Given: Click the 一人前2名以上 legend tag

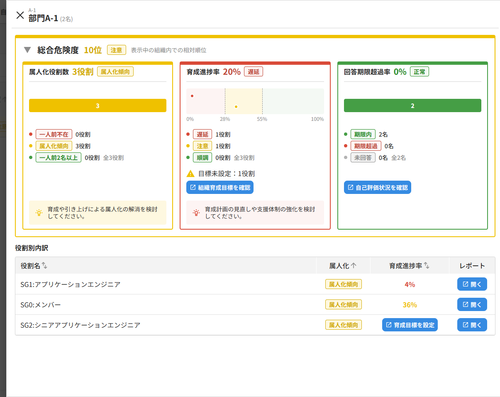Looking at the screenshot, I should click(58, 158).
